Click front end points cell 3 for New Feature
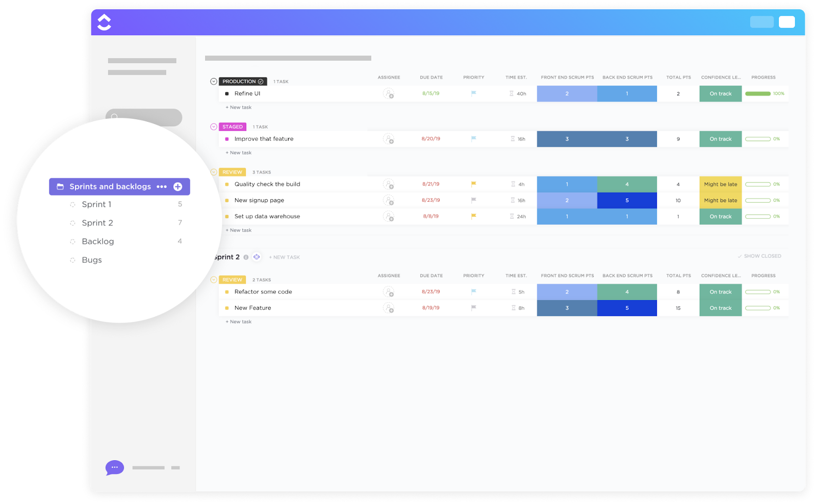 pos(567,308)
